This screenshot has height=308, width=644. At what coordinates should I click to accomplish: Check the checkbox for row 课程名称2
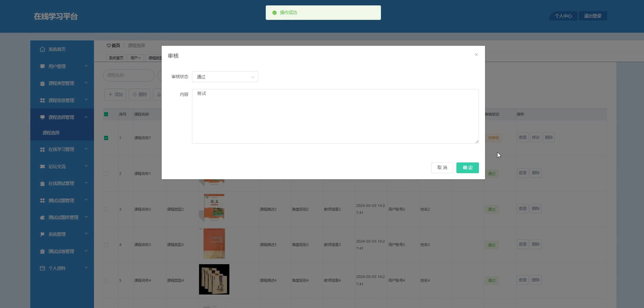tap(106, 209)
